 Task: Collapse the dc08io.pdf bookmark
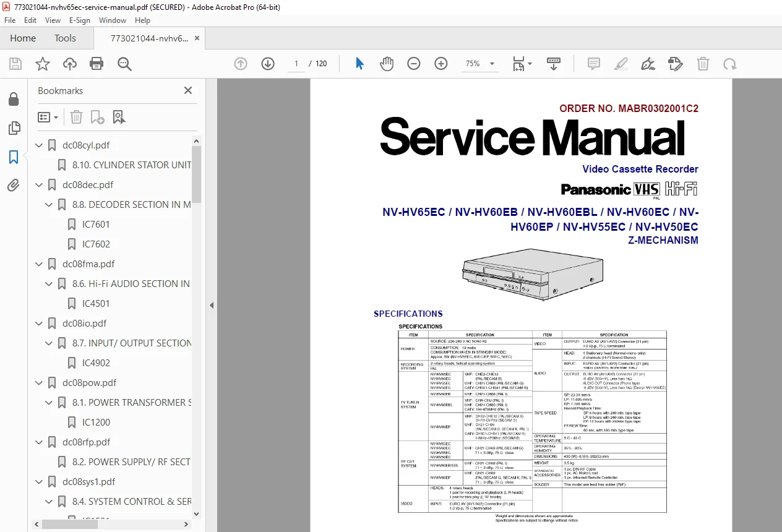point(39,324)
